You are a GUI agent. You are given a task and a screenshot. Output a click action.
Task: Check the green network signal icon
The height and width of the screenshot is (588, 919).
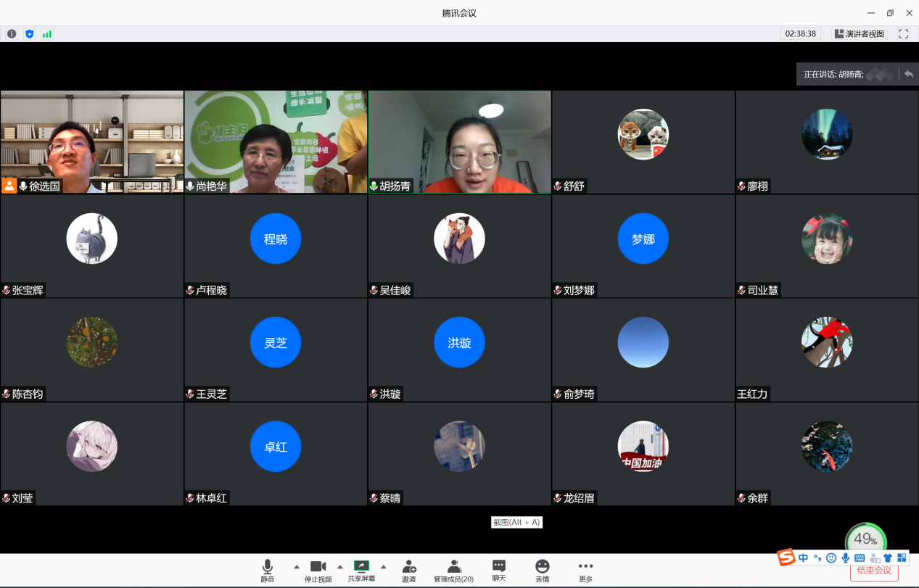(47, 34)
